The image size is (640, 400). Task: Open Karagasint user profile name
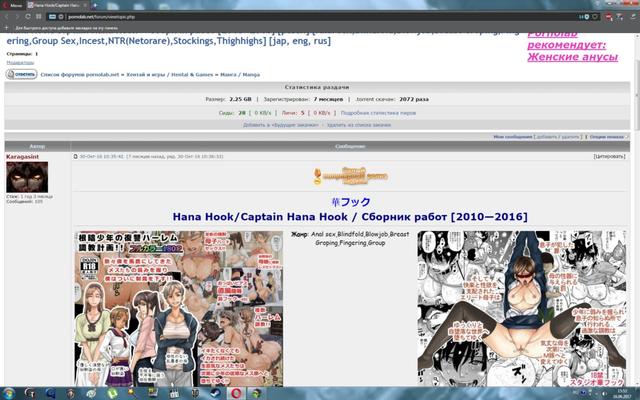click(22, 157)
